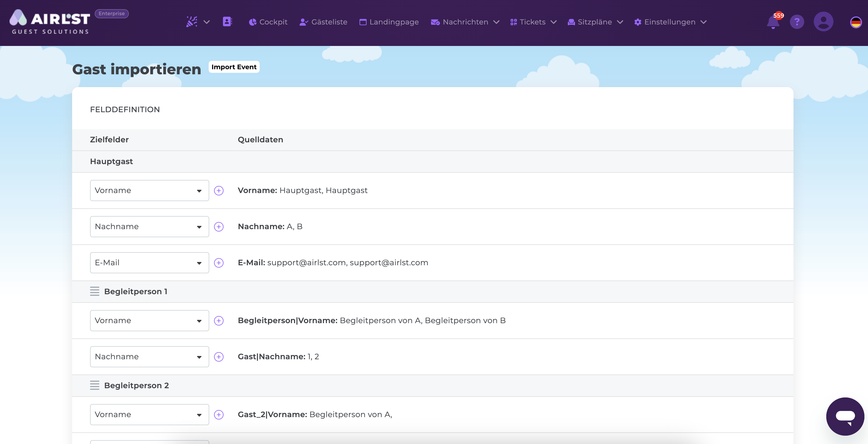The height and width of the screenshot is (444, 868).
Task: Add field next to Hauptgast Nachname
Action: click(x=219, y=227)
